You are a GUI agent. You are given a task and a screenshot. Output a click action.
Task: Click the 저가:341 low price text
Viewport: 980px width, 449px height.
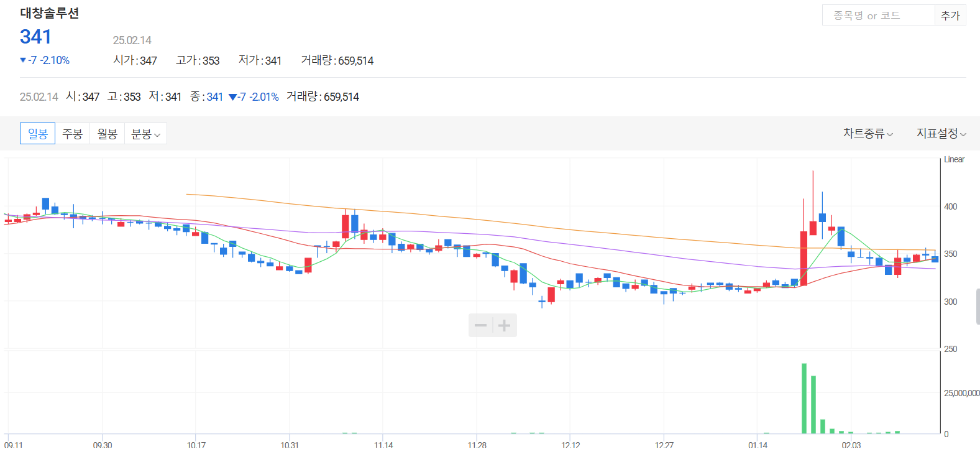pos(260,60)
